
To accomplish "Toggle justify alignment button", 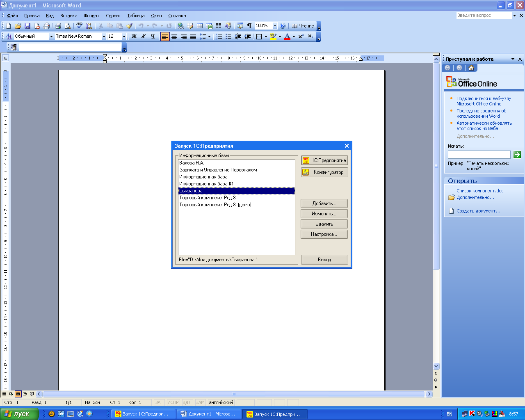I will pos(193,37).
